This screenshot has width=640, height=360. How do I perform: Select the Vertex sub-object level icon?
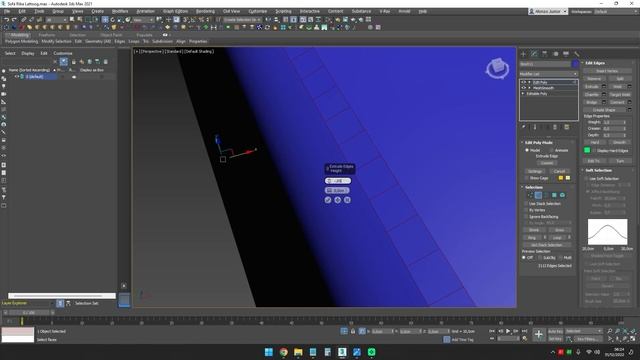[x=530, y=195]
